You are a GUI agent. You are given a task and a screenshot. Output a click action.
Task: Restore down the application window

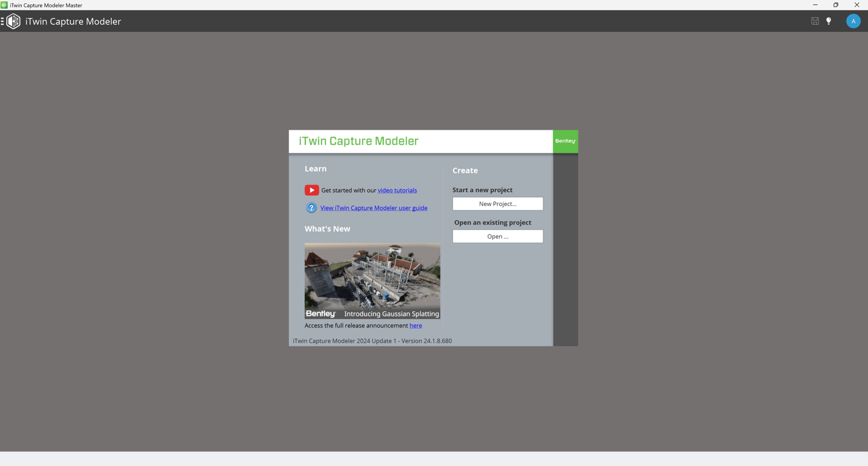(836, 5)
